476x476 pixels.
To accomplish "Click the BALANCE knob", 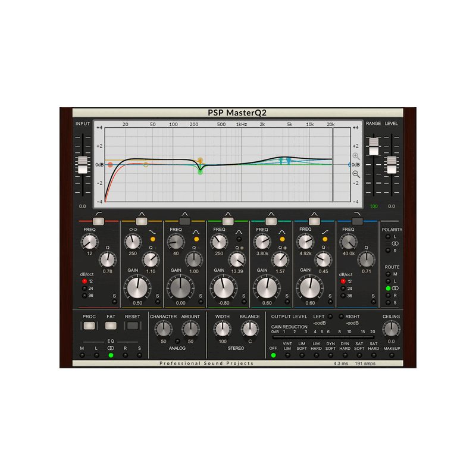I will pos(249,329).
